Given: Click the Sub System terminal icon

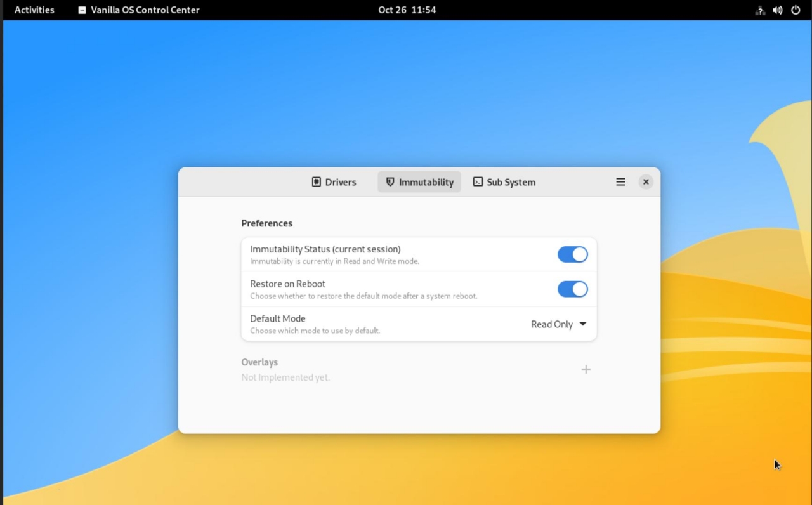Looking at the screenshot, I should [478, 181].
